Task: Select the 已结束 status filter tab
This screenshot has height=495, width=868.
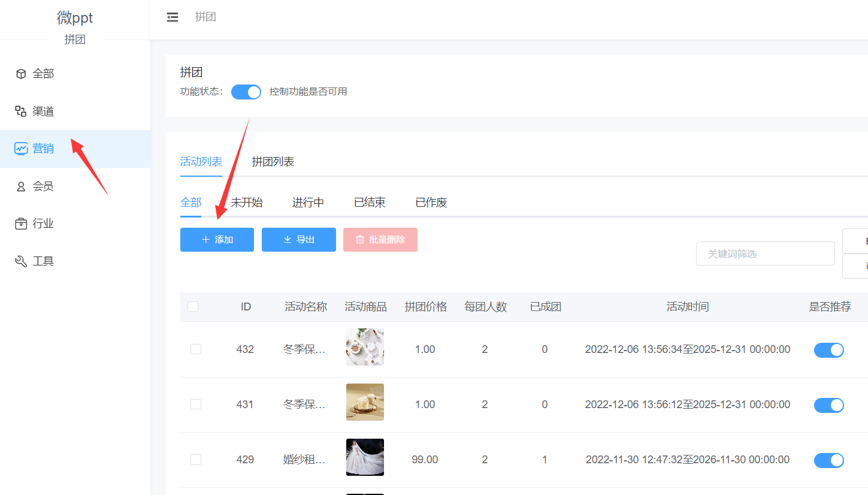Action: tap(370, 203)
